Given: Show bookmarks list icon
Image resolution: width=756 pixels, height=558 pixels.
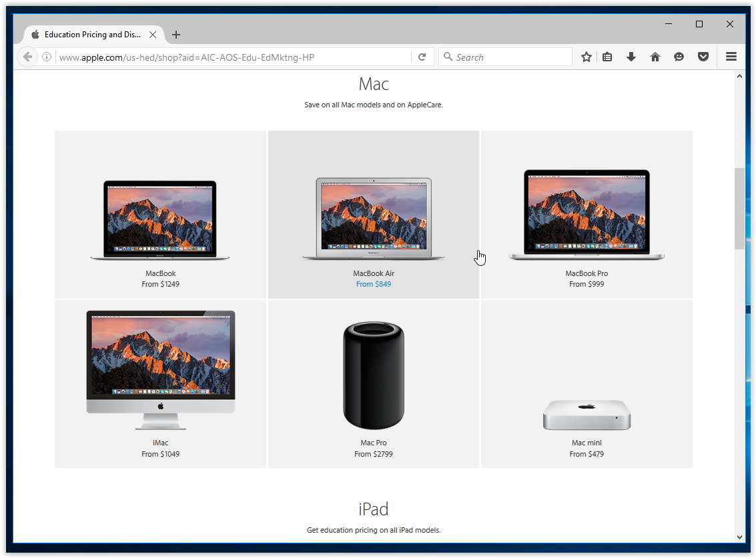Looking at the screenshot, I should (x=607, y=57).
